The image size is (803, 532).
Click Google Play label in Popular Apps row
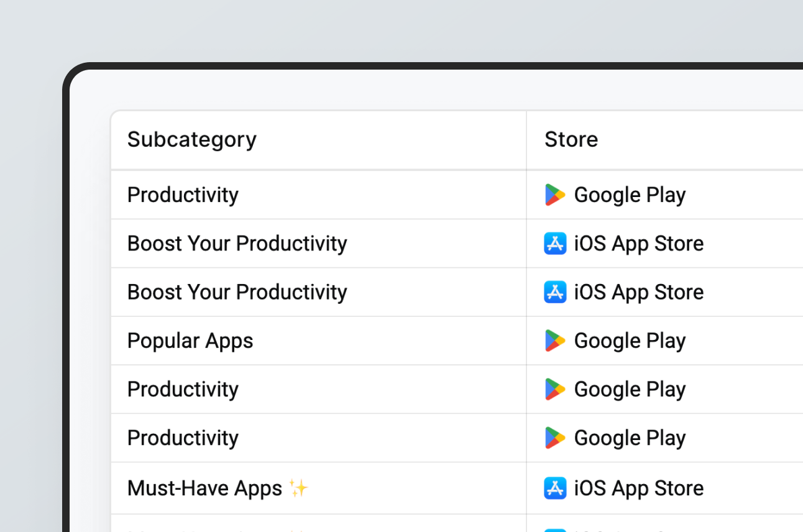coord(630,341)
